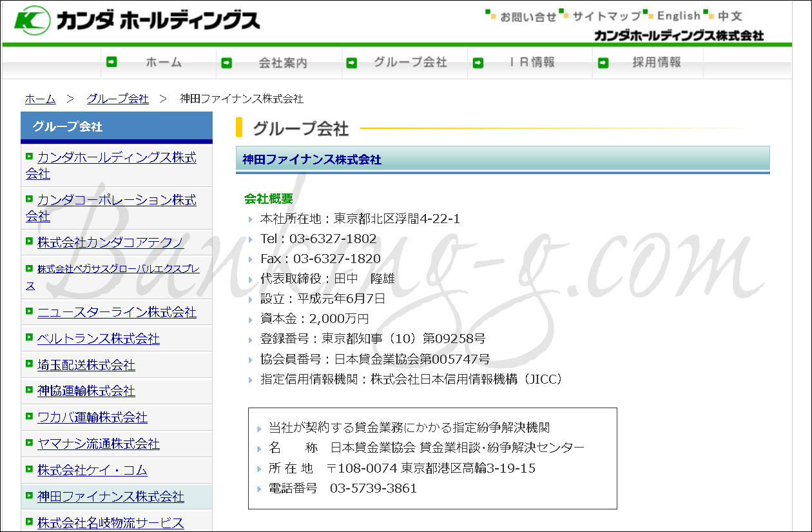Open カンダホールディングス株式会社 sidebar link

[x=111, y=166]
